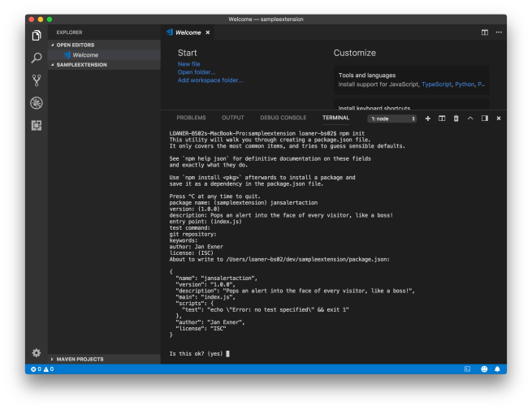This screenshot has height=410, width=532.
Task: Open the Search view in activity bar
Action: (x=37, y=58)
